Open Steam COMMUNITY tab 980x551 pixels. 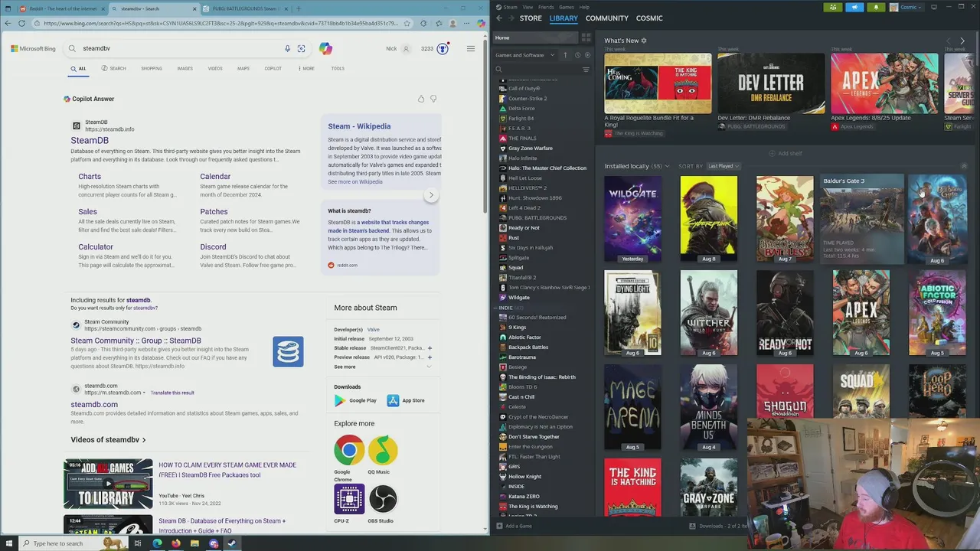pos(606,18)
